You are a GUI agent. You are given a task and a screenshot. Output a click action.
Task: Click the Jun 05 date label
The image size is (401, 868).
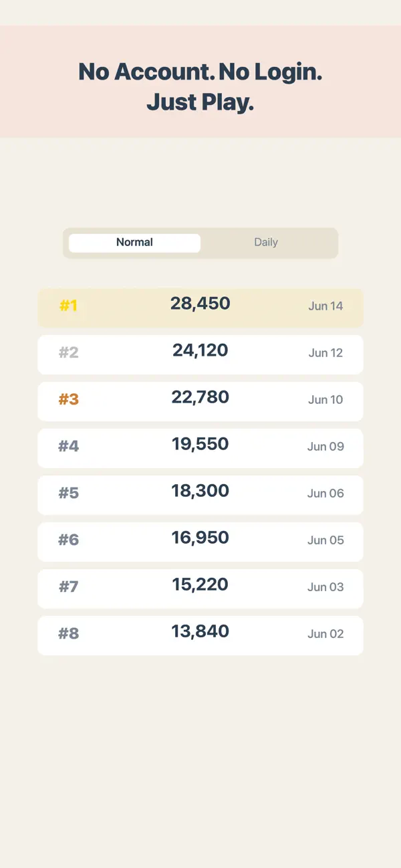point(325,540)
